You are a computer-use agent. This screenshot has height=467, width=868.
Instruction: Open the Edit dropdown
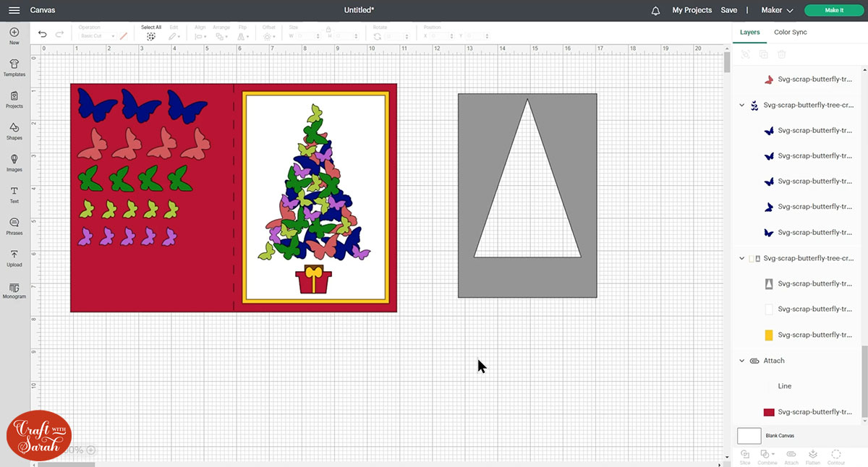click(x=174, y=36)
